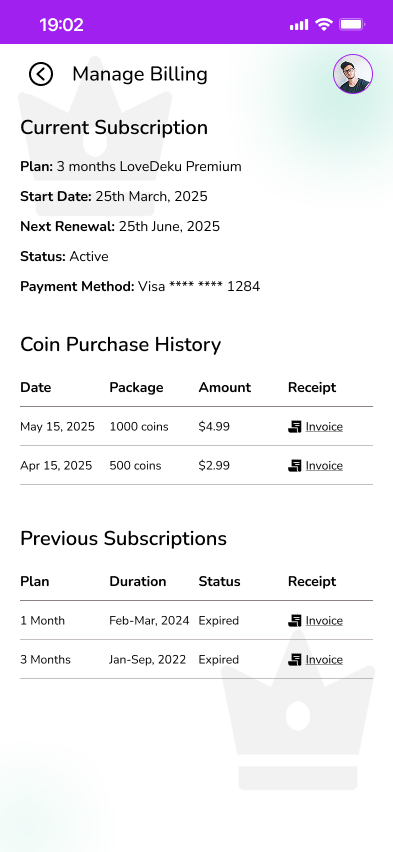Open Invoice link for 500 coins purchase
The height and width of the screenshot is (852, 393).
point(324,466)
